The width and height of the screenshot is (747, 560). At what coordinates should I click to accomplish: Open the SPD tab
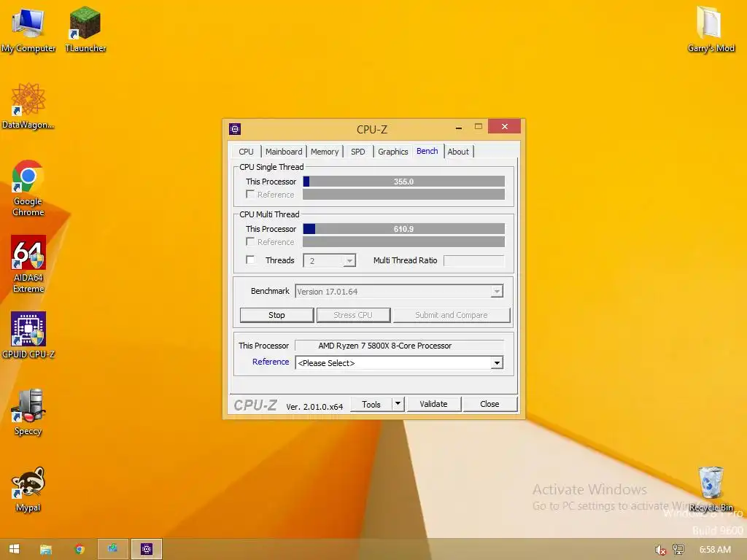tap(357, 152)
